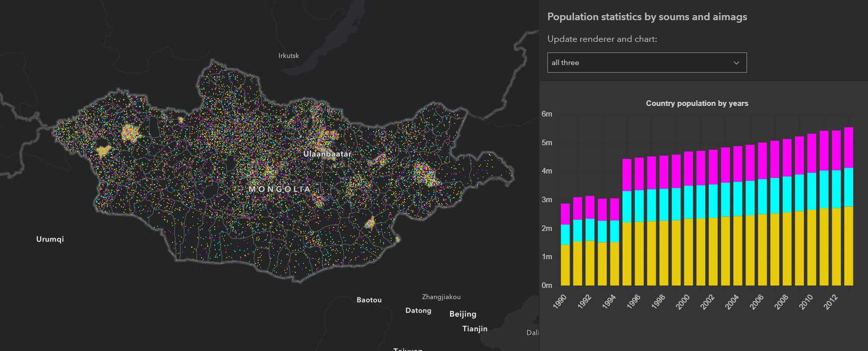
Task: Click the magenta segment of the 1990 bar
Action: [565, 214]
